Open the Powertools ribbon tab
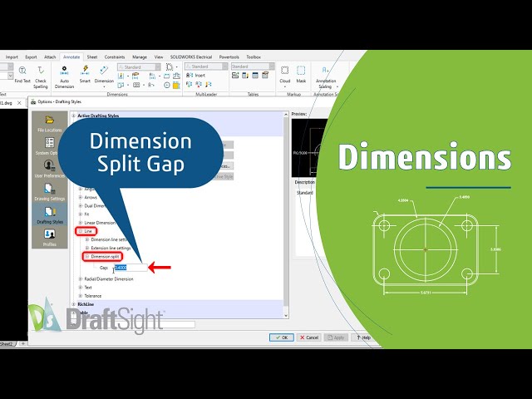The width and height of the screenshot is (532, 399). (229, 57)
